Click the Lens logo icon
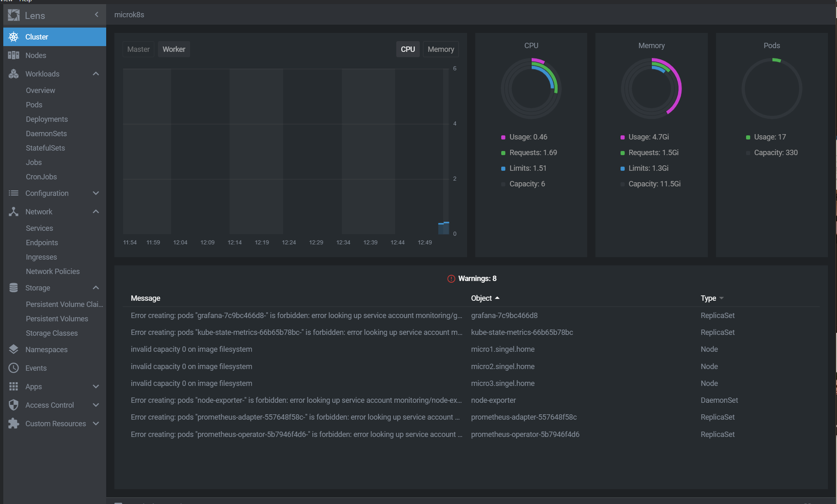Viewport: 837px width, 504px height. [x=14, y=15]
